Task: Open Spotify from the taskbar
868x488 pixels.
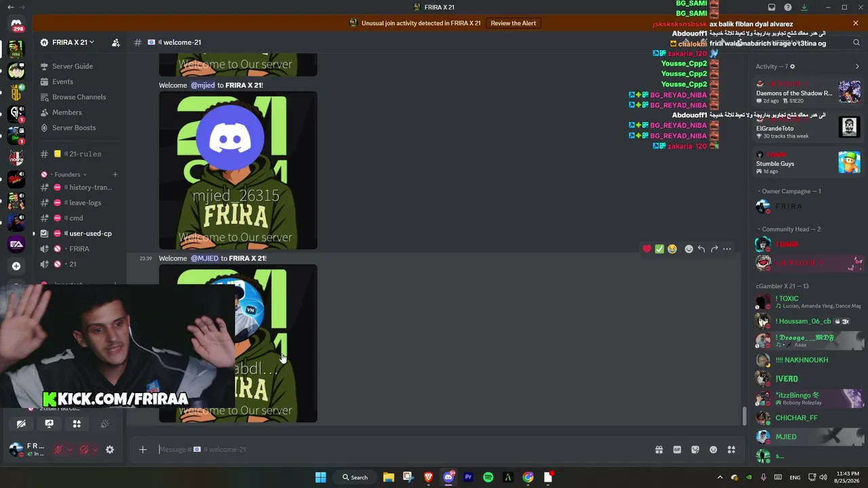Action: 488,477
